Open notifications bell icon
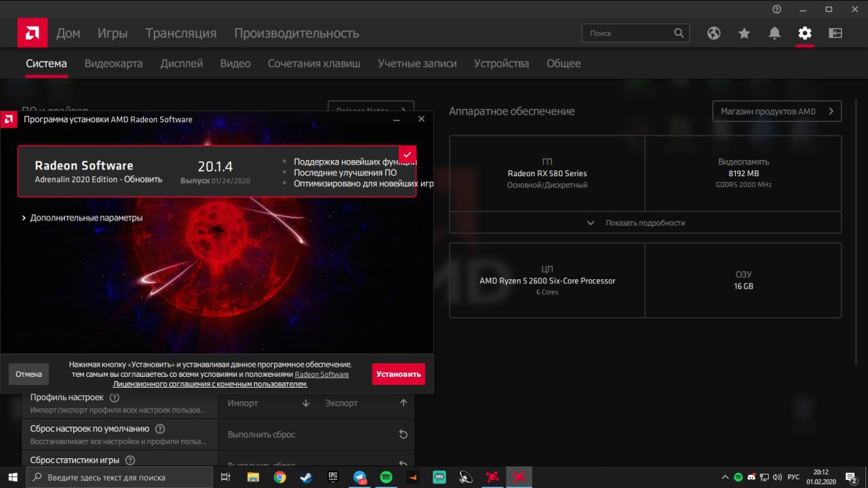This screenshot has width=868, height=488. click(774, 33)
